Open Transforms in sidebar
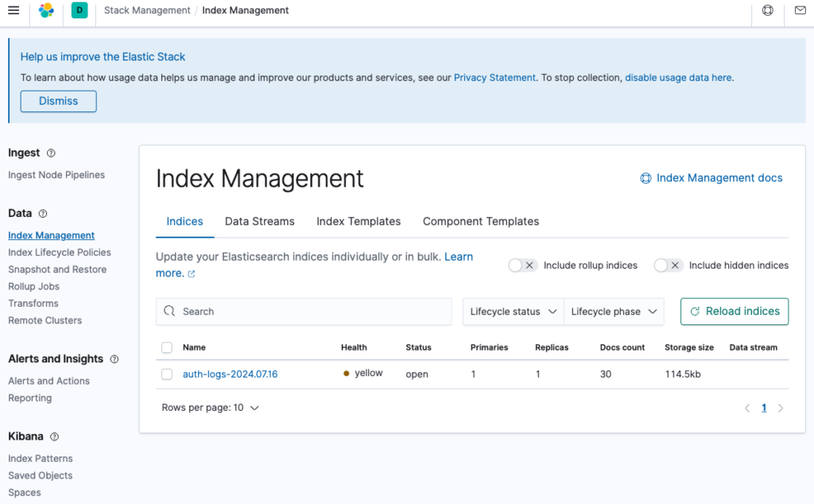814x504 pixels. (33, 303)
